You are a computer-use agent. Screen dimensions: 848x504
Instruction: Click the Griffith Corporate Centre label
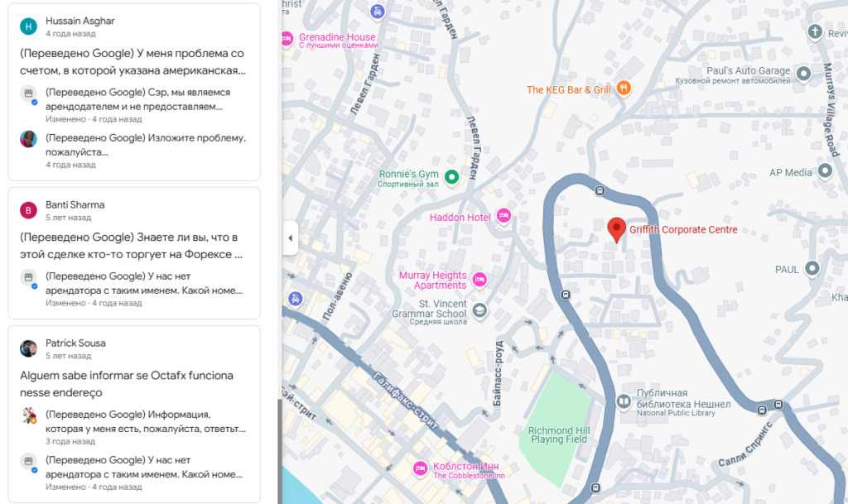683,229
